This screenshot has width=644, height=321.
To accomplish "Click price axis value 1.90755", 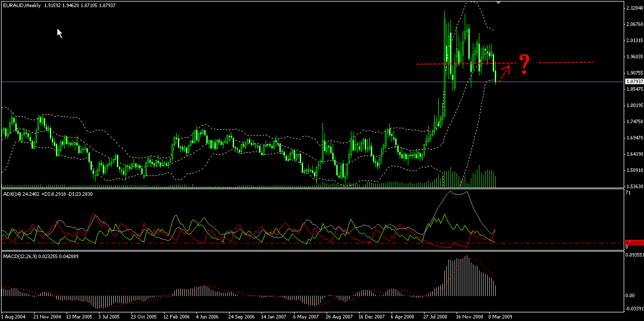I will click(634, 73).
